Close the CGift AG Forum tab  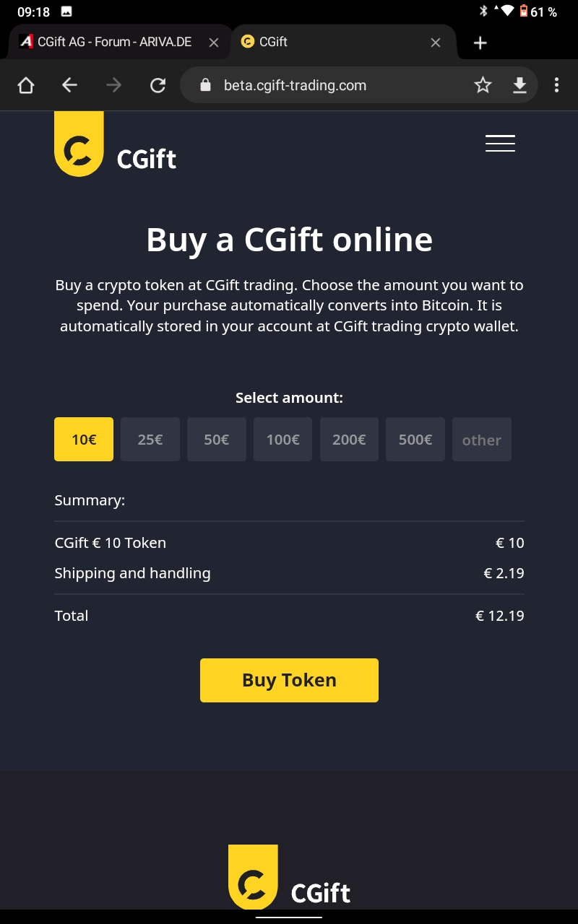click(x=214, y=43)
